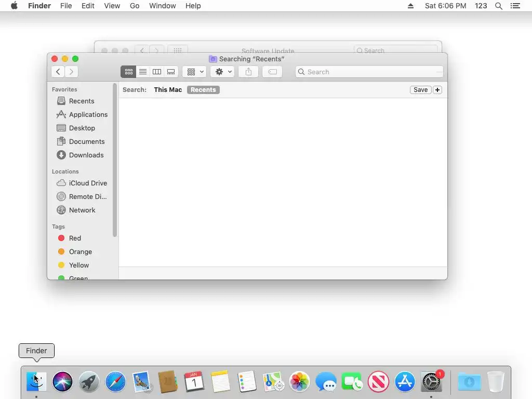Viewport: 532px width, 399px height.
Task: Select the Recents search scope
Action: click(203, 89)
